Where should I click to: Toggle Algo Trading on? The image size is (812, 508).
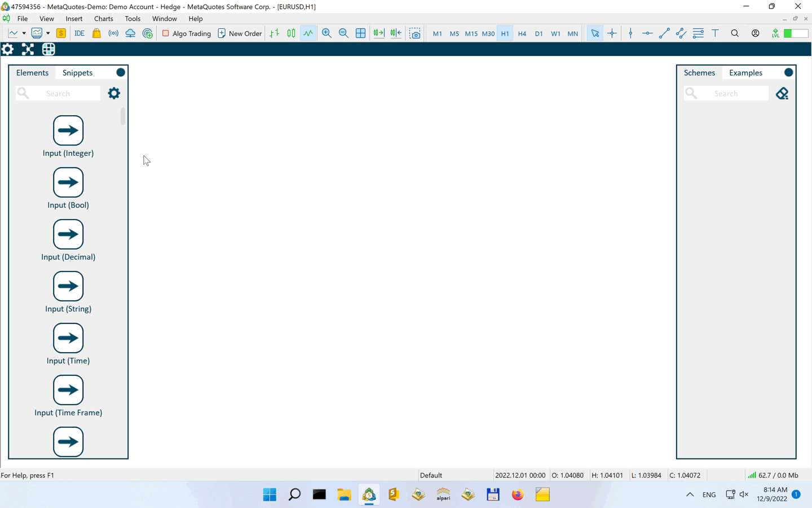pos(187,33)
